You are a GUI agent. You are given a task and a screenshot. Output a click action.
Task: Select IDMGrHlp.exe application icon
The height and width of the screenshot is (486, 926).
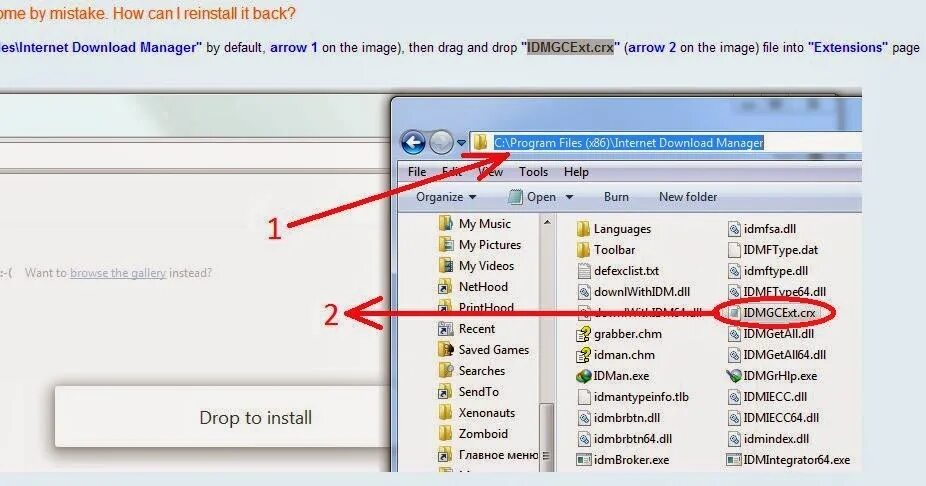click(734, 376)
